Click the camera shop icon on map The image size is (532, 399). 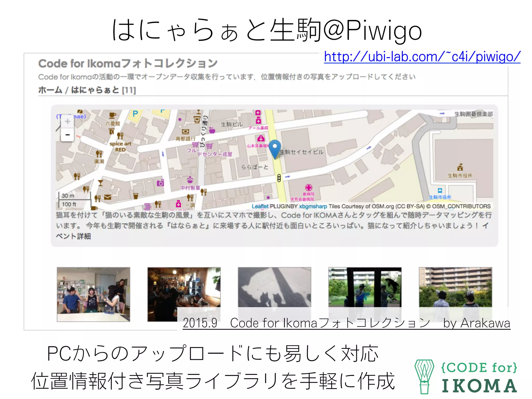point(160,183)
